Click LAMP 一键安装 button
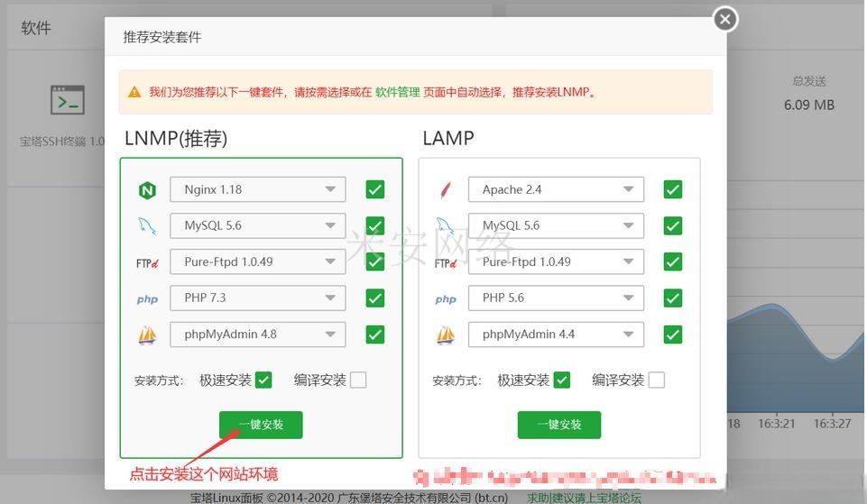The image size is (867, 504). pos(559,425)
